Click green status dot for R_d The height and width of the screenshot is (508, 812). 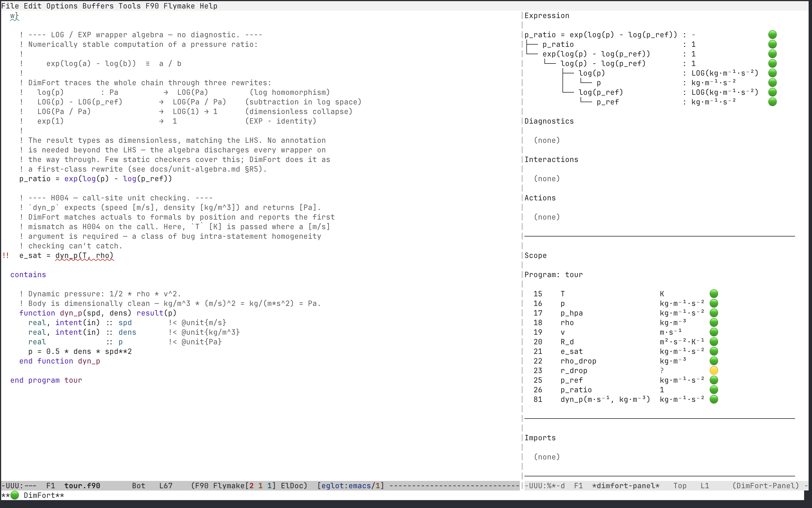tap(714, 342)
